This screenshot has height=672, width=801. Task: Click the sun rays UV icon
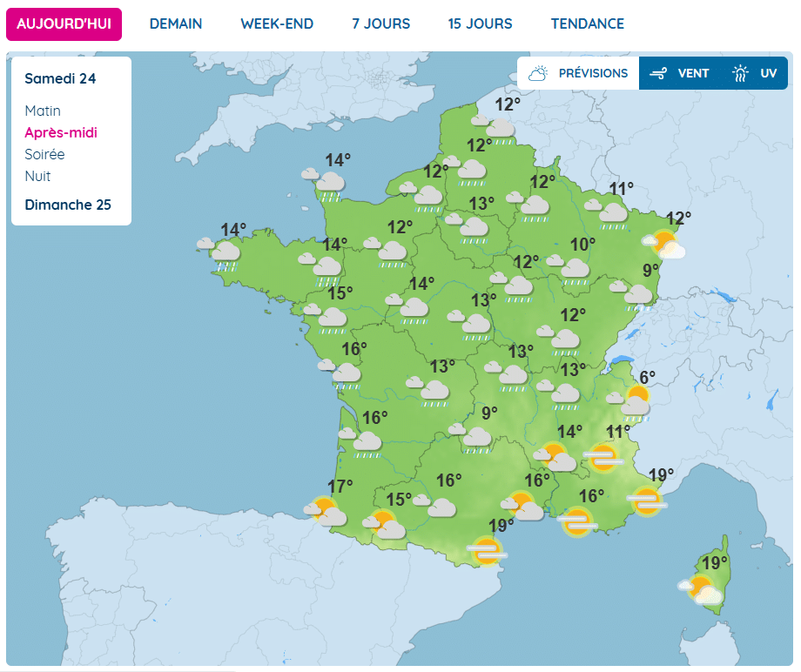[740, 73]
